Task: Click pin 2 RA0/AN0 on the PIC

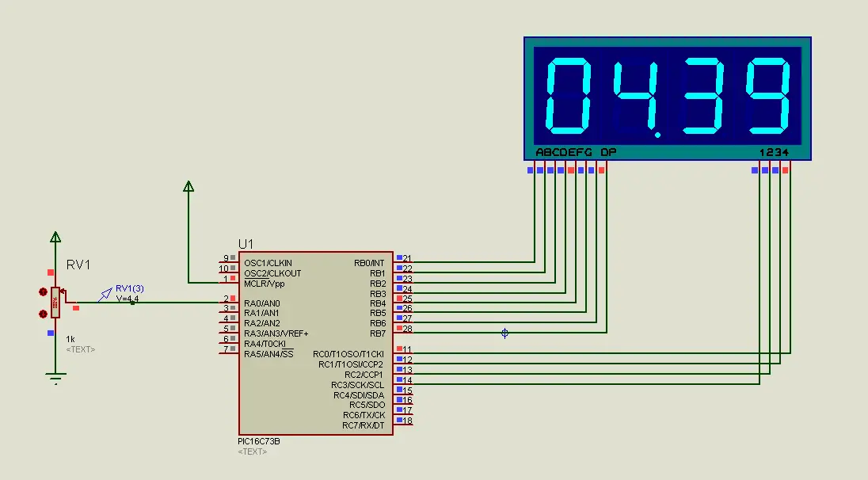Action: 229,301
